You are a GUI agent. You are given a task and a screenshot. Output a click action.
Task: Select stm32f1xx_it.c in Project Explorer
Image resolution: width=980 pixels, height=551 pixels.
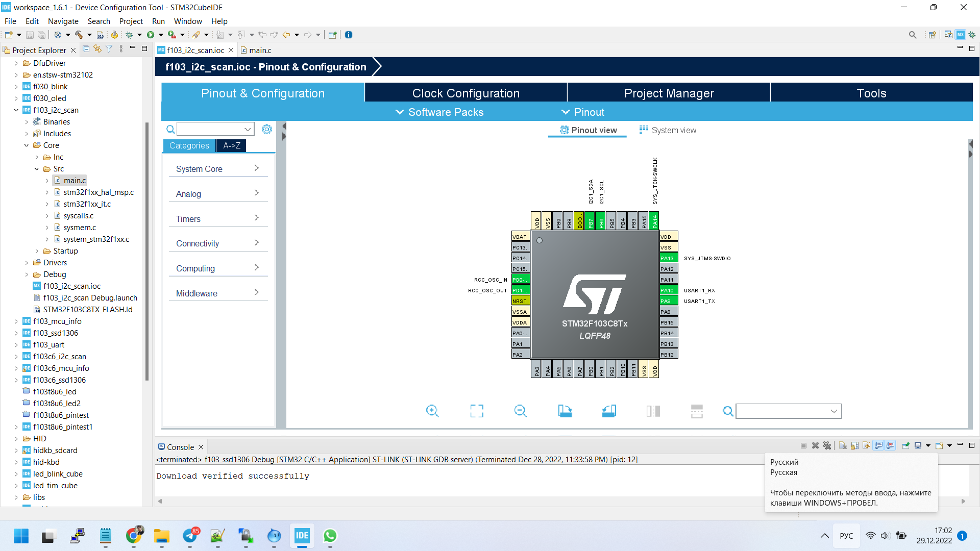click(87, 204)
